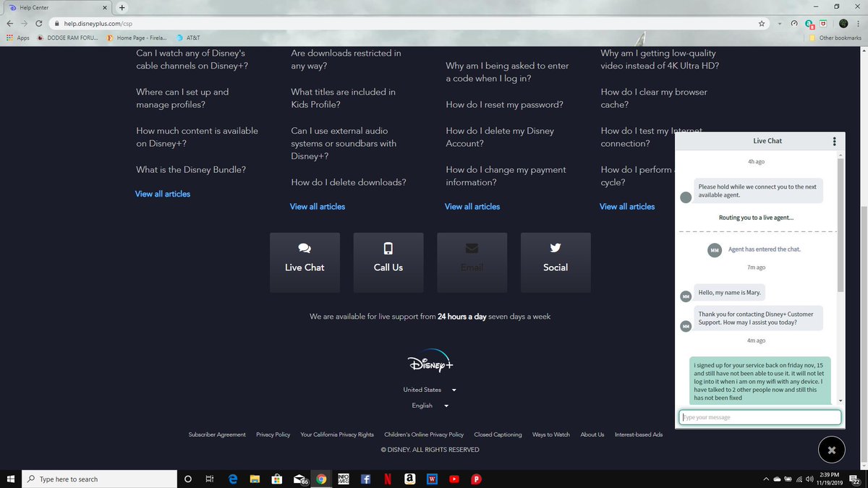Screen dimensions: 868x488
Task: Open Your California Privacy Rights link
Action: pos(337,435)
